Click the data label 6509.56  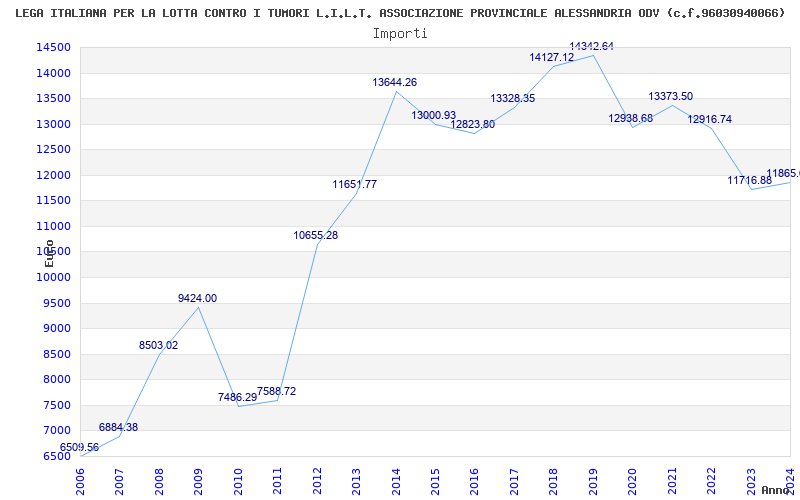[x=80, y=447]
